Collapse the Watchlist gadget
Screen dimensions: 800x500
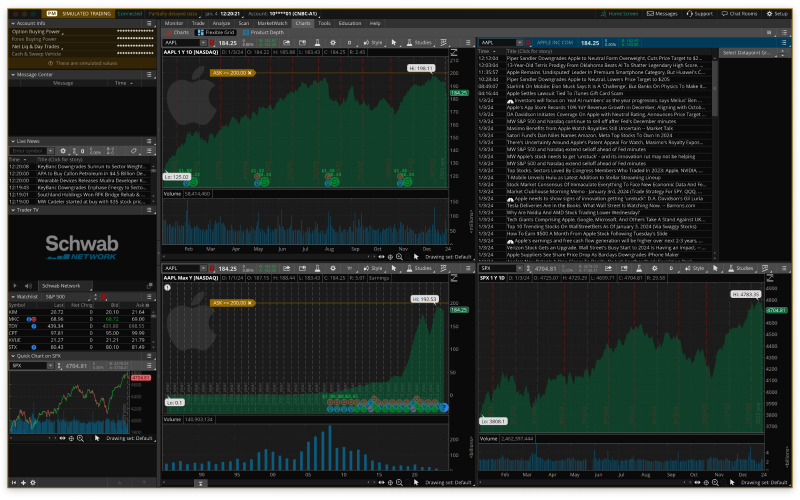[13, 297]
